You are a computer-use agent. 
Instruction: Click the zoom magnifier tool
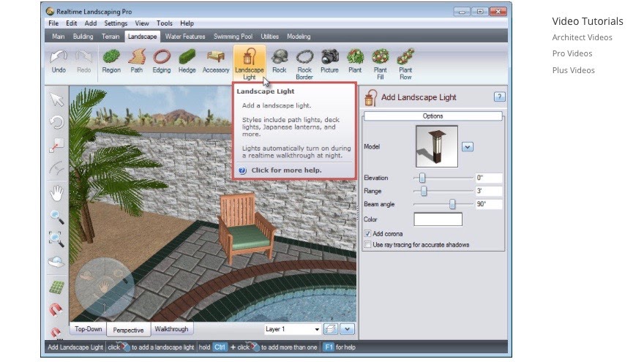tap(56, 216)
